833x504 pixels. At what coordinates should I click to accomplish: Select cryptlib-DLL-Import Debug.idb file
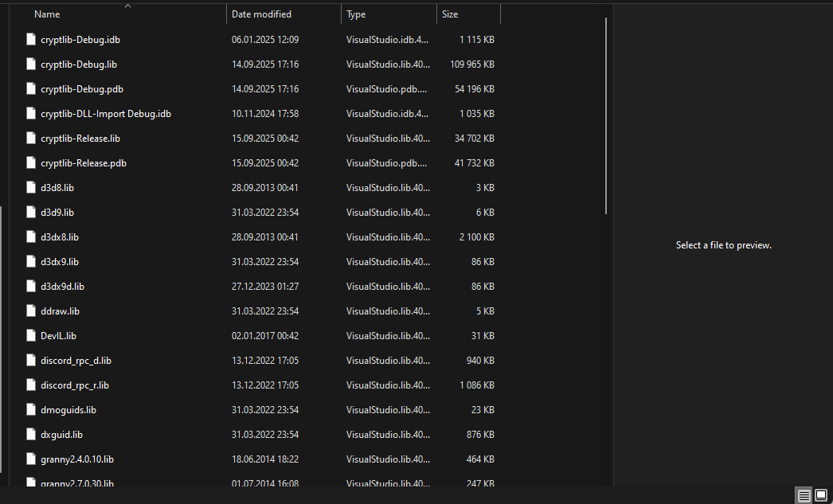tap(105, 113)
